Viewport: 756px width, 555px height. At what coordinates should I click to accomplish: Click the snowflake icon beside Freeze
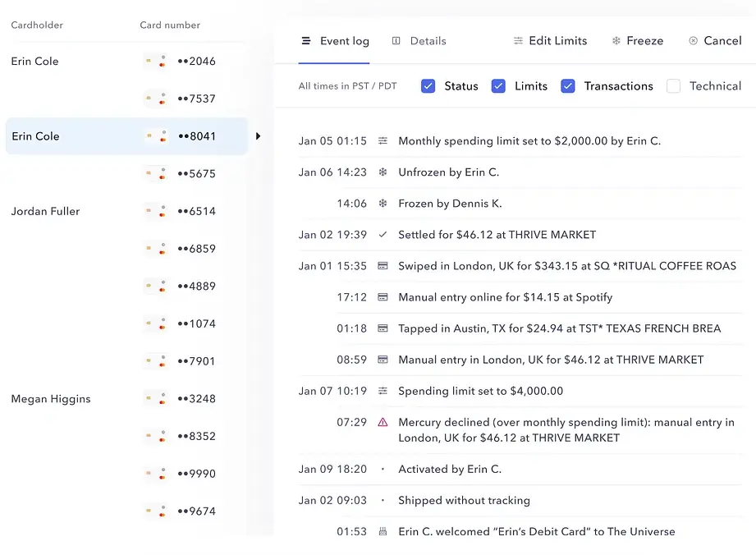pos(616,41)
